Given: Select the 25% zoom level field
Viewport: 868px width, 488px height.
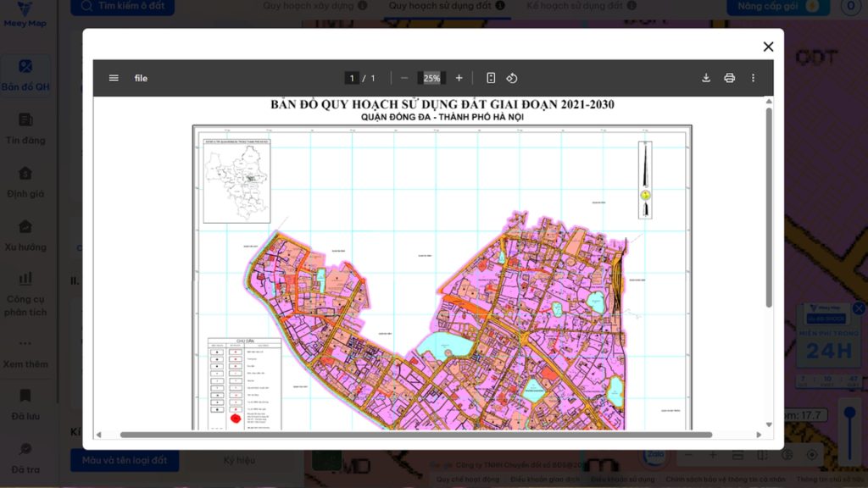Looking at the screenshot, I should pos(431,78).
